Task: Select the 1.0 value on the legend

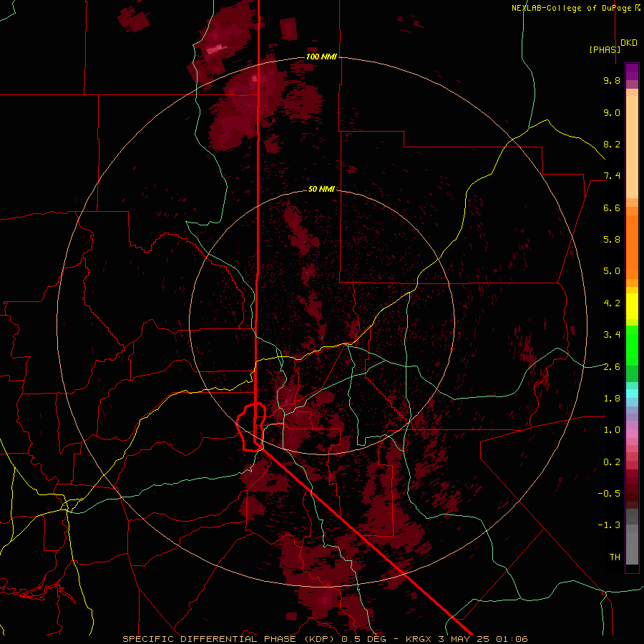Action: coord(612,430)
